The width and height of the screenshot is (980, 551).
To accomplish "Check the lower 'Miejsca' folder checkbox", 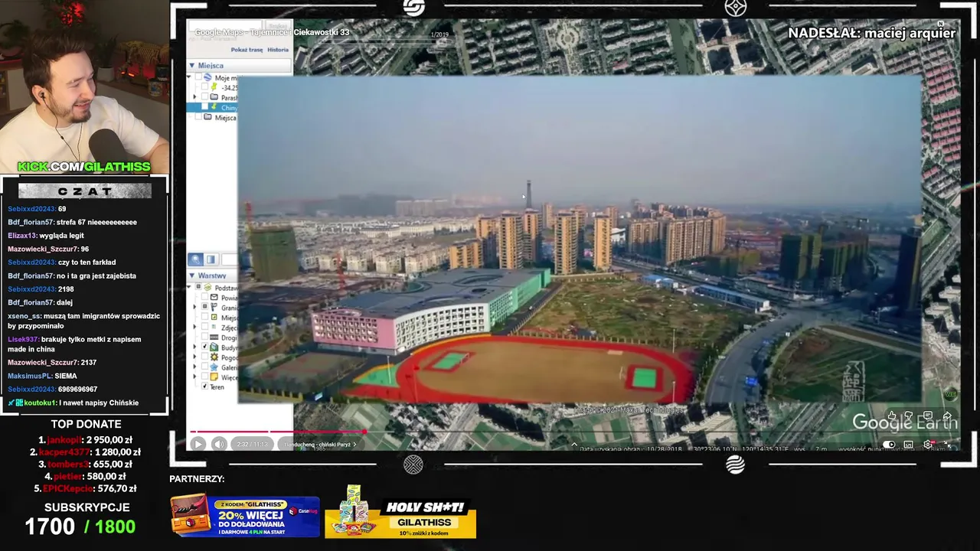I will tap(198, 118).
